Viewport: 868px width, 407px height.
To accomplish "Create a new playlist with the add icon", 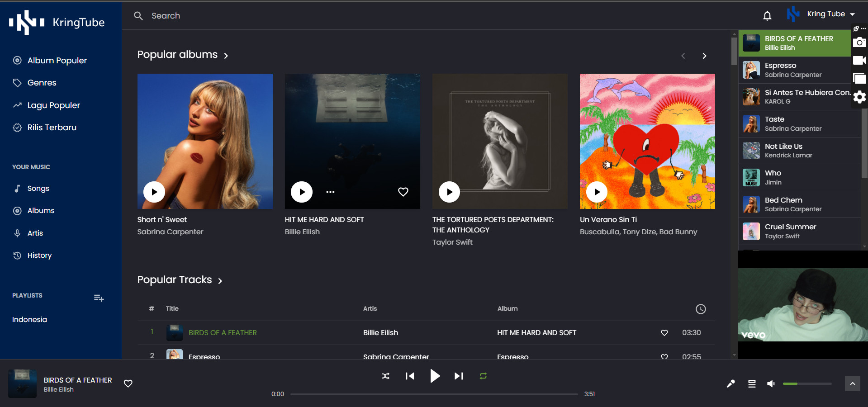I will [x=99, y=298].
